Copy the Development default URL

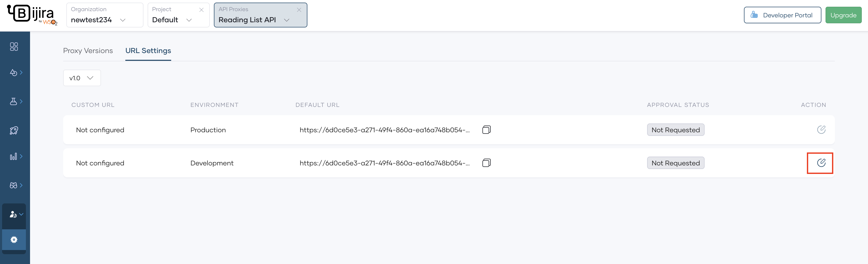(486, 163)
